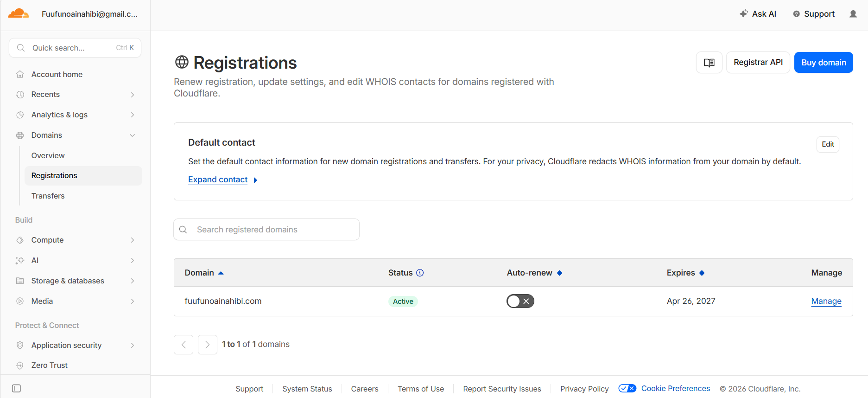Click the Account home house icon
Viewport: 868px width, 398px height.
click(x=20, y=74)
